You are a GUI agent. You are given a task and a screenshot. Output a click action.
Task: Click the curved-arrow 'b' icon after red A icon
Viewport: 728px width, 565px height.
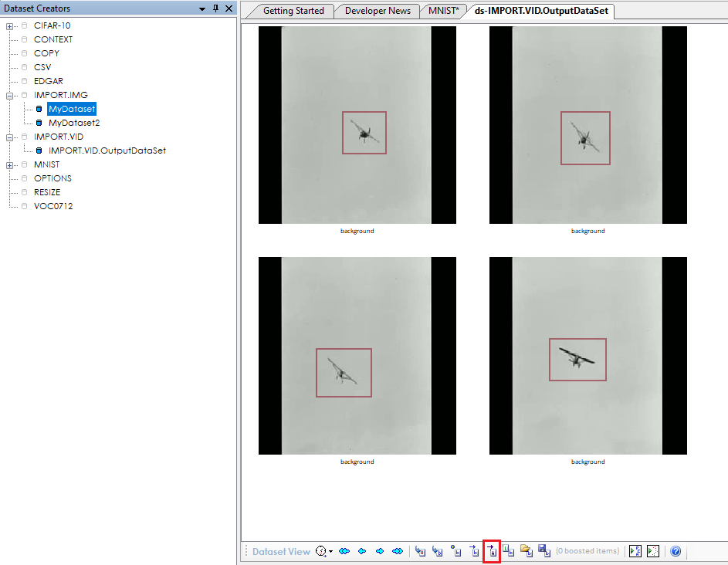pos(438,551)
